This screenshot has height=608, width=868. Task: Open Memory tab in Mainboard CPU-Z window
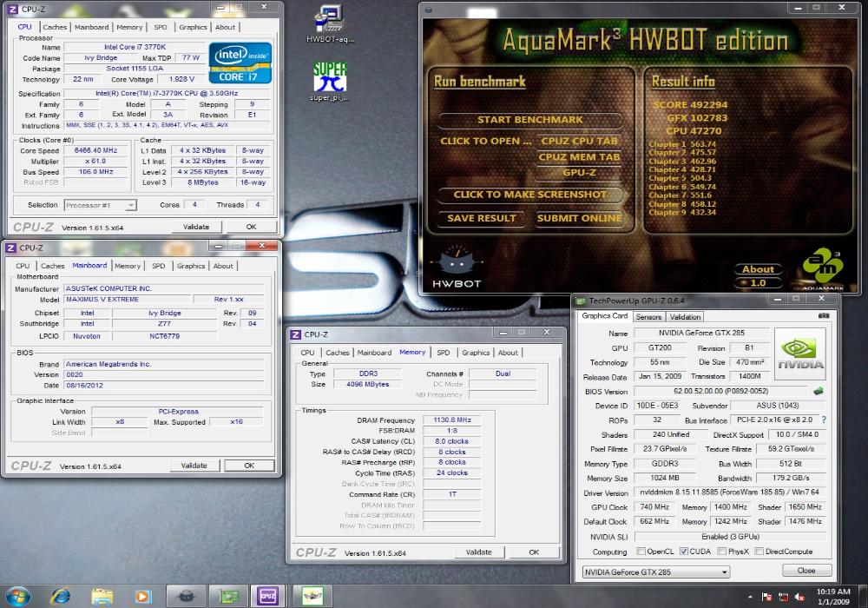point(128,266)
